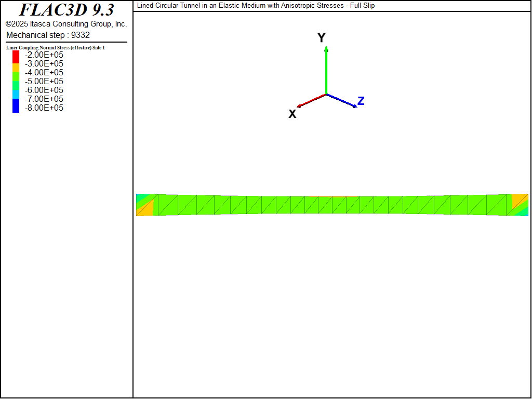Click the X axis label

coord(292,114)
